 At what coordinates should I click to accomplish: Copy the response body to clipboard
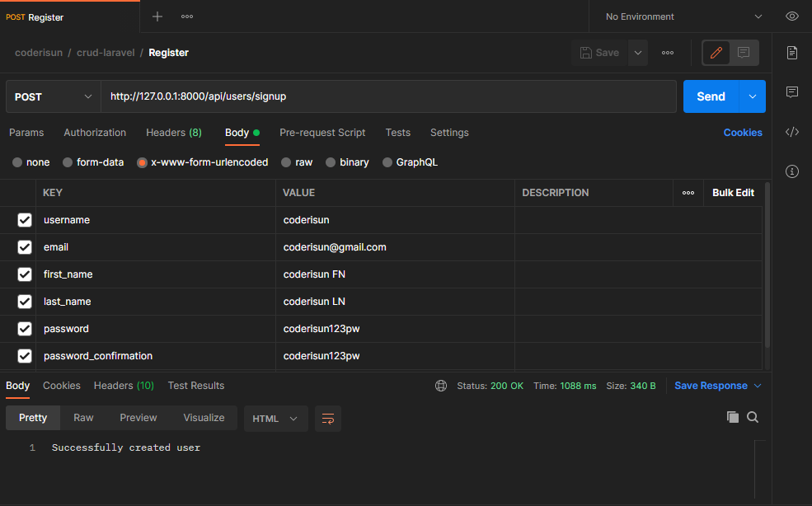coord(732,417)
